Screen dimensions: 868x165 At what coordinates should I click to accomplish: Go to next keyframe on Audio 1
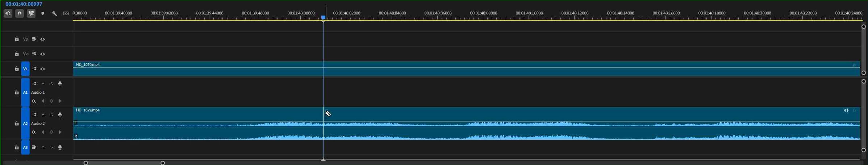coord(60,101)
